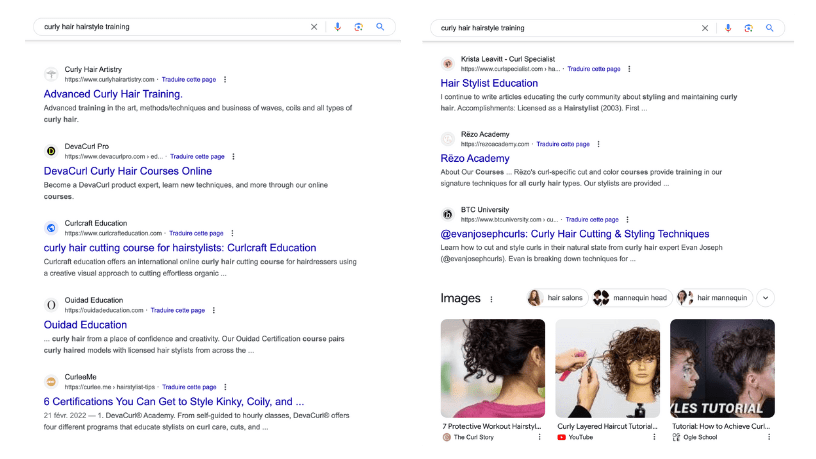Click the Ouidad Education site favicon
Viewport: 816px width, 459px height.
point(51,305)
